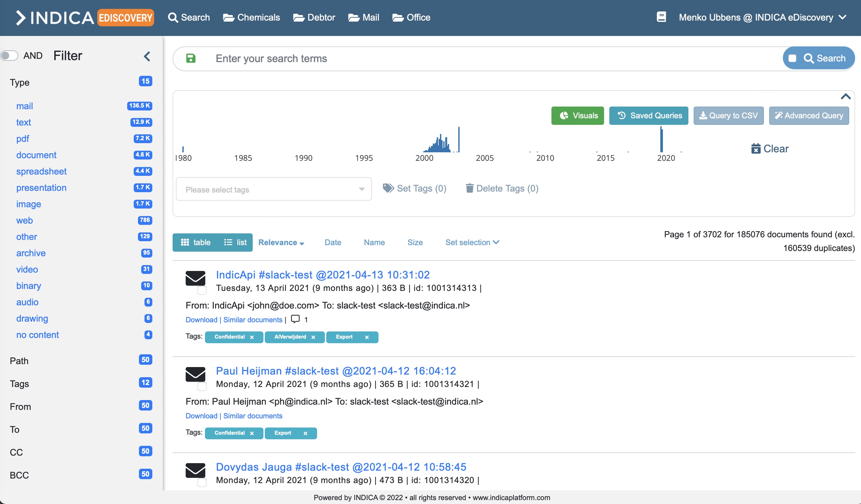Screen dimensions: 861x504
Task: Open the comment bubble on IndicApi result
Action: click(x=295, y=319)
